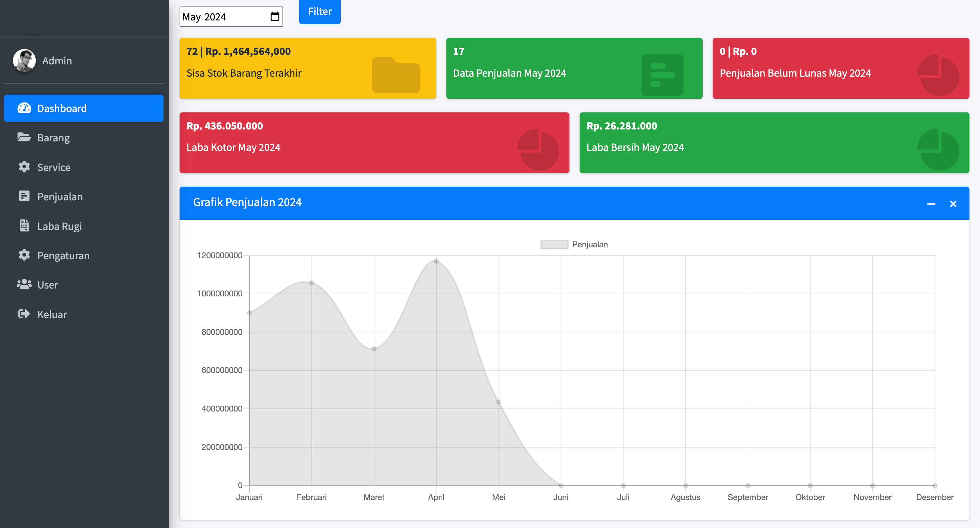This screenshot has height=528, width=980.
Task: Click the Laba Rugi document icon
Action: point(24,226)
